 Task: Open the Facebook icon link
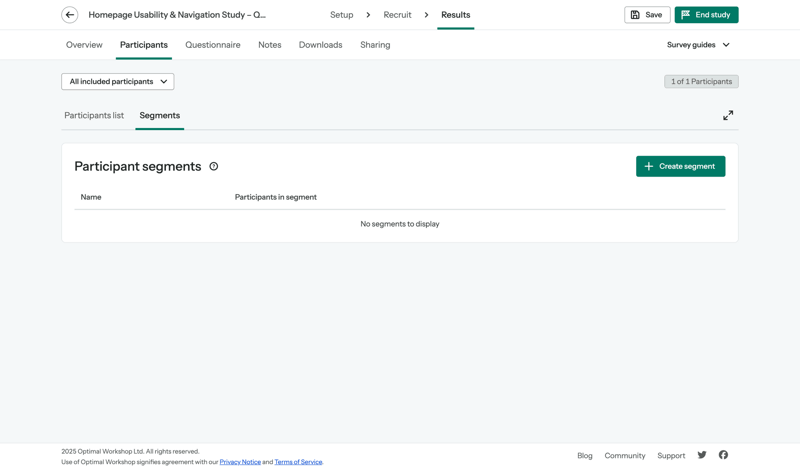click(723, 455)
